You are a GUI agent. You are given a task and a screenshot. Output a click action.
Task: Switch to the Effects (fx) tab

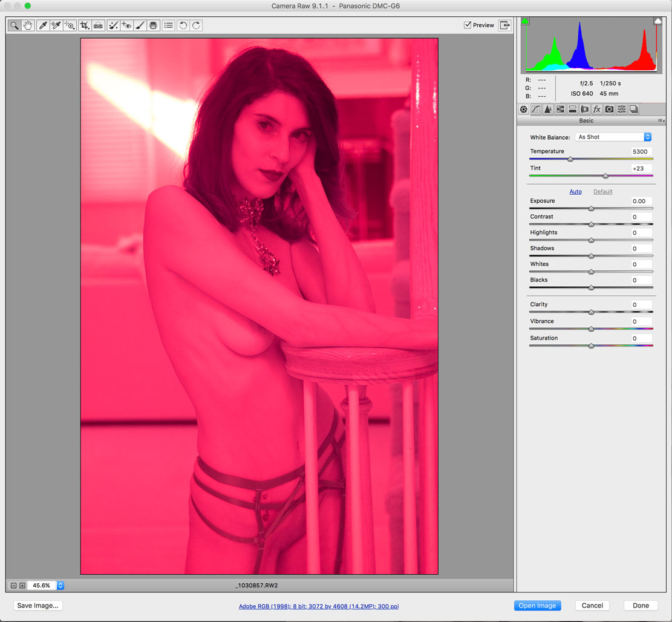point(597,110)
